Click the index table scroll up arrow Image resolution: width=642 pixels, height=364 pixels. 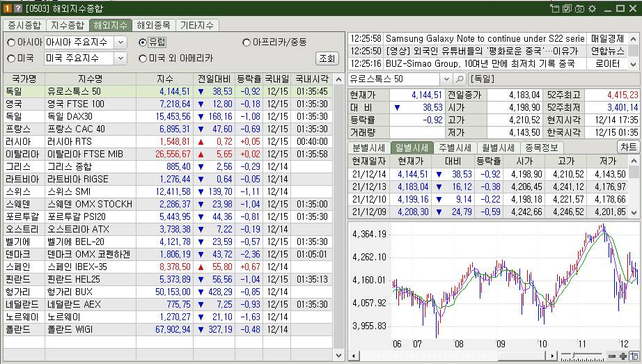tap(338, 79)
